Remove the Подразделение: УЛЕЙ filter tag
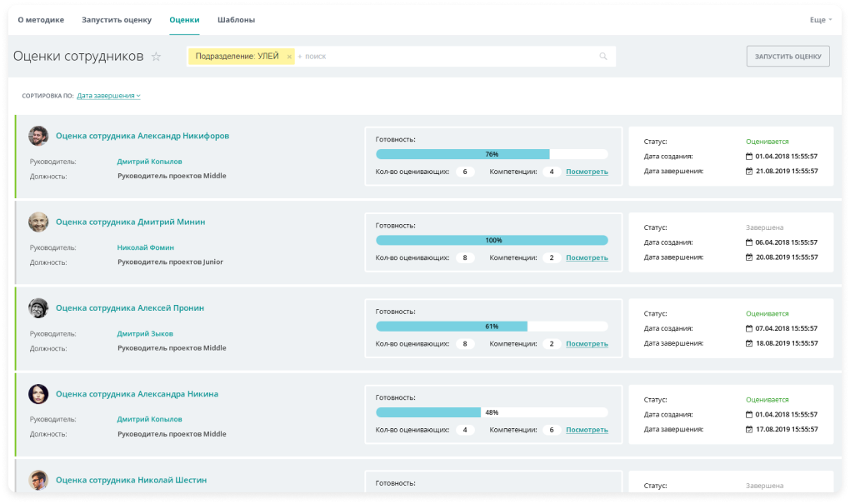 click(x=289, y=57)
